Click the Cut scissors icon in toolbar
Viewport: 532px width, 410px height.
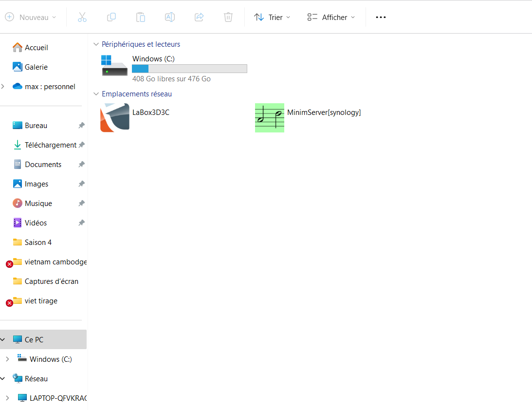click(82, 17)
